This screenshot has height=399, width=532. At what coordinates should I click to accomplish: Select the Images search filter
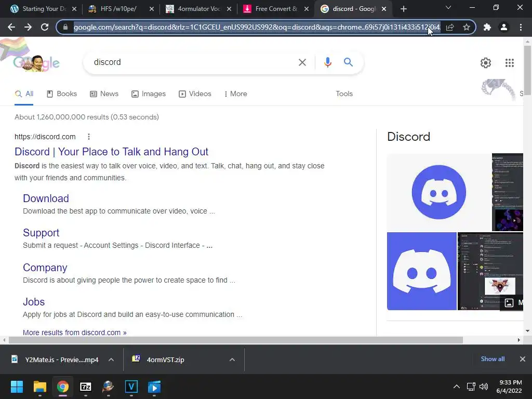tap(149, 94)
